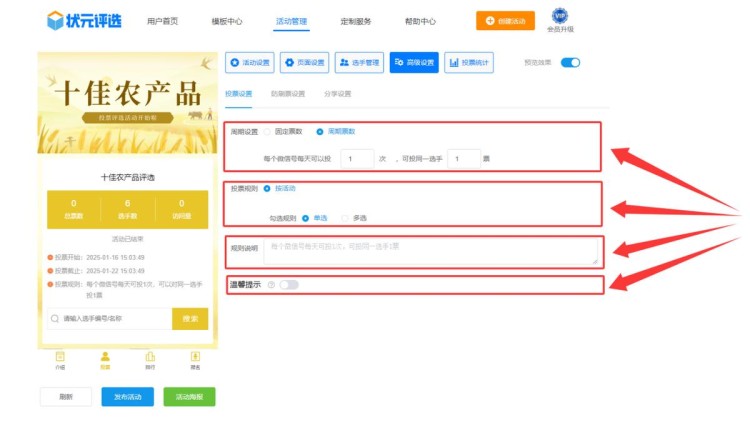Image resolution: width=750 pixels, height=430 pixels.
Task: Open the 报名 signup icon in preview
Action: click(x=195, y=357)
